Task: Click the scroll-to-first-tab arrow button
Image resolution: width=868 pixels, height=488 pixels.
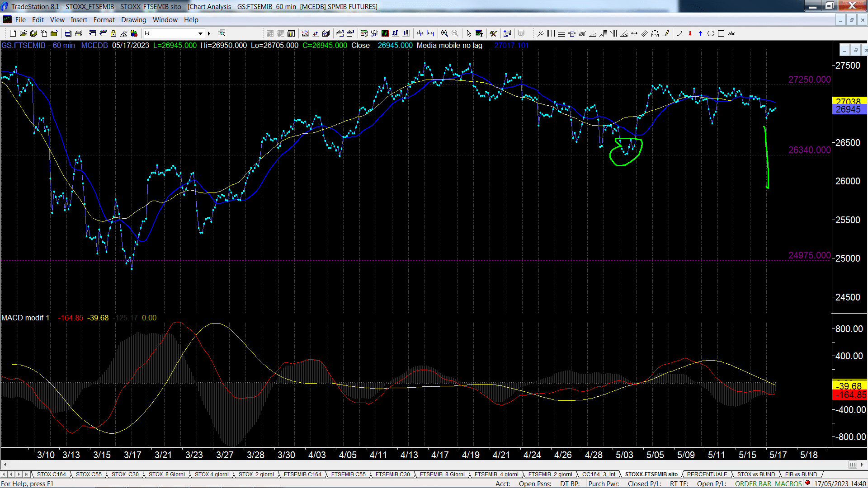Action: (4, 474)
